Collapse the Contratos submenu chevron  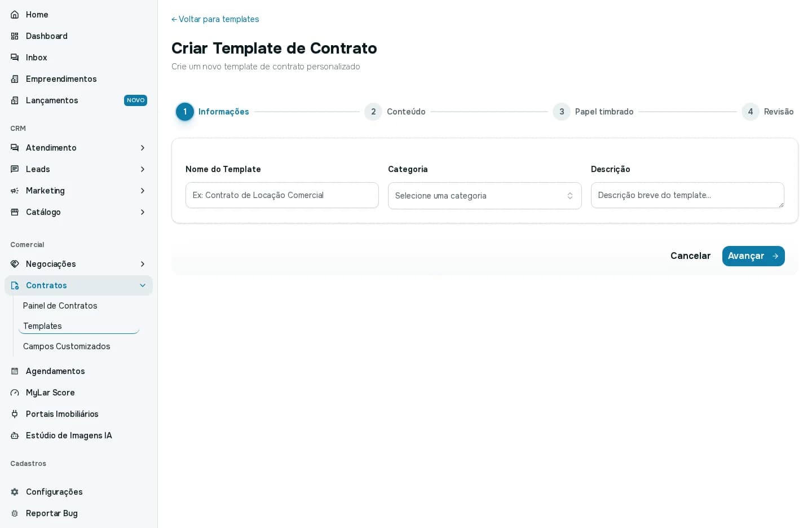(143, 285)
